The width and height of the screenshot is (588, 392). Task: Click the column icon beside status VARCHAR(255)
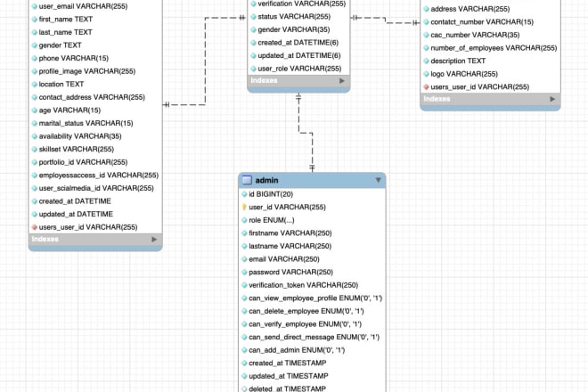click(x=254, y=17)
